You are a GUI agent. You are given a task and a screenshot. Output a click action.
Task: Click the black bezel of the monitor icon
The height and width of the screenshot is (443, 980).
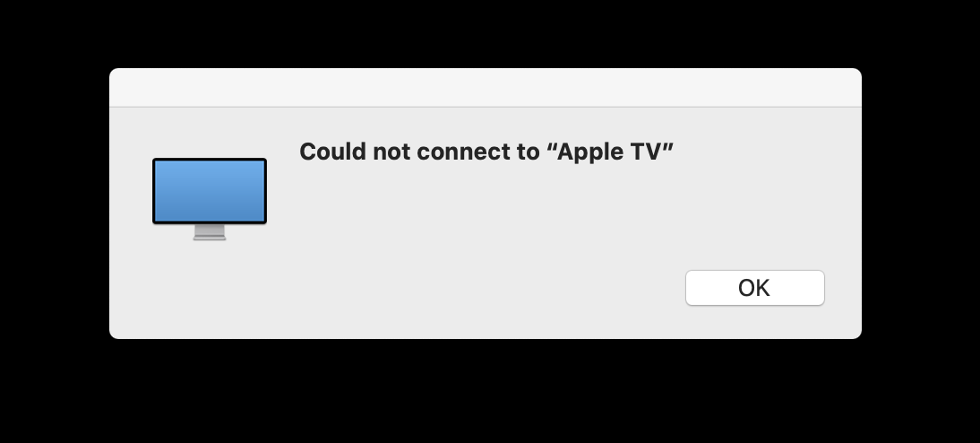coord(210,160)
